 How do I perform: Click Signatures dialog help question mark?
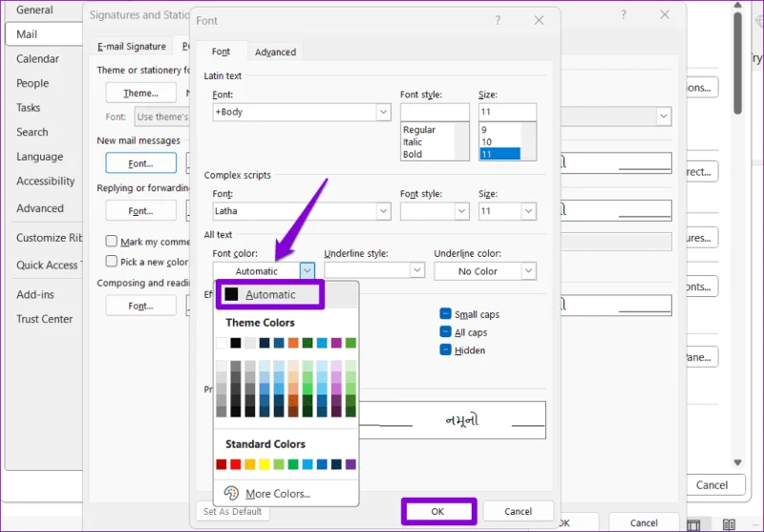click(x=624, y=14)
